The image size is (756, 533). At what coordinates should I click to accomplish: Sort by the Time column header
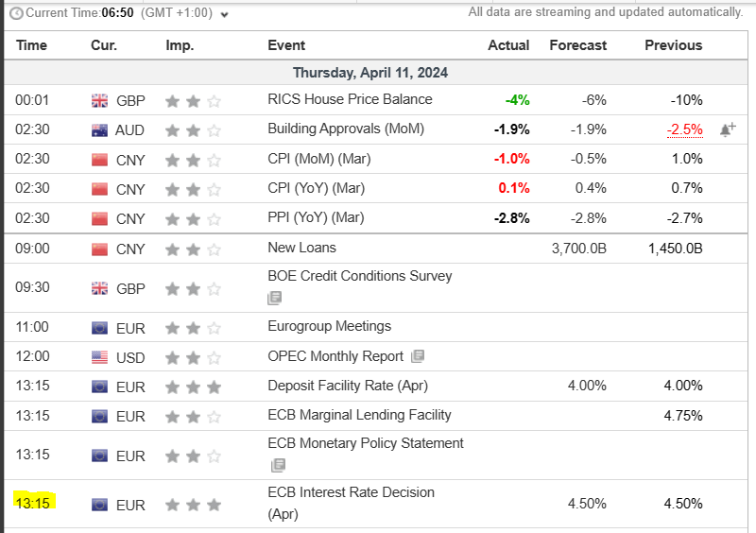tap(31, 45)
